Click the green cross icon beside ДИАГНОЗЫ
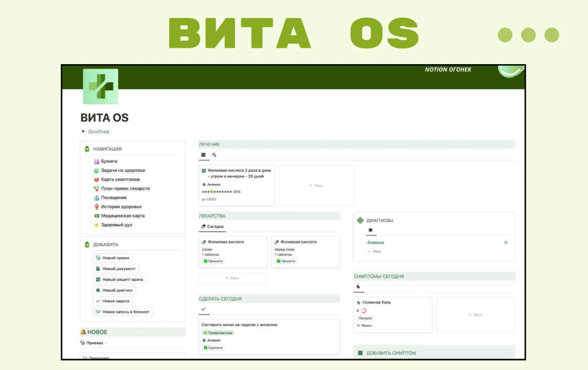Viewport: 588px width, 370px height. [x=360, y=221]
